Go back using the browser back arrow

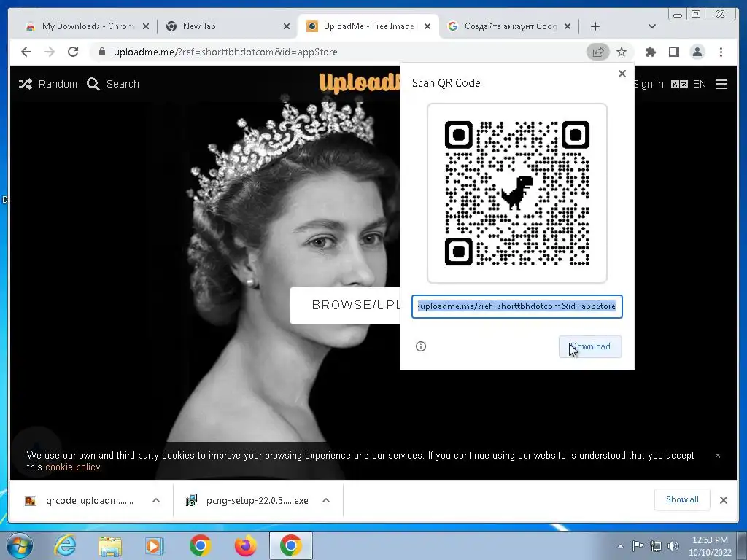click(26, 52)
